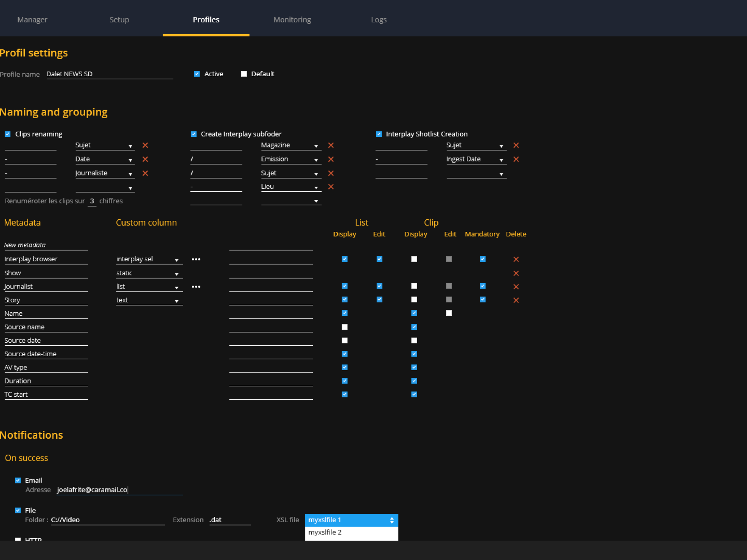Remove the Sujet clip renaming row
Viewport: 747px width, 560px height.
click(x=145, y=145)
